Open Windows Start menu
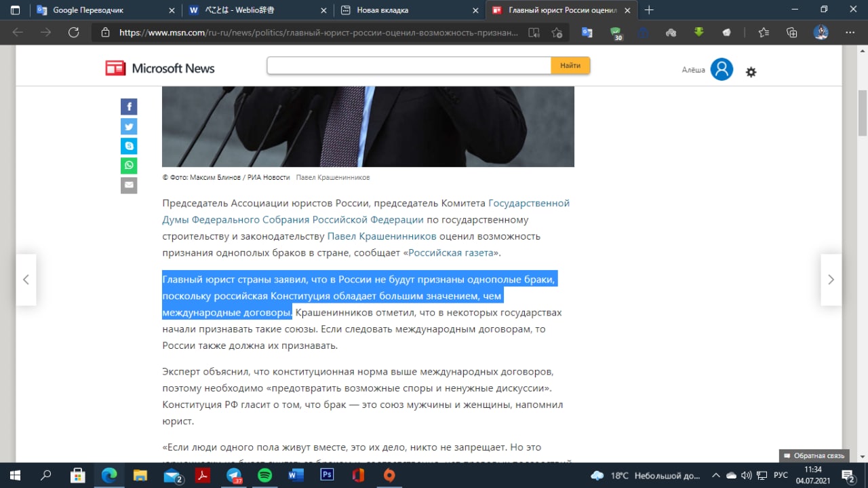Screen dimensions: 868x488 point(15,475)
